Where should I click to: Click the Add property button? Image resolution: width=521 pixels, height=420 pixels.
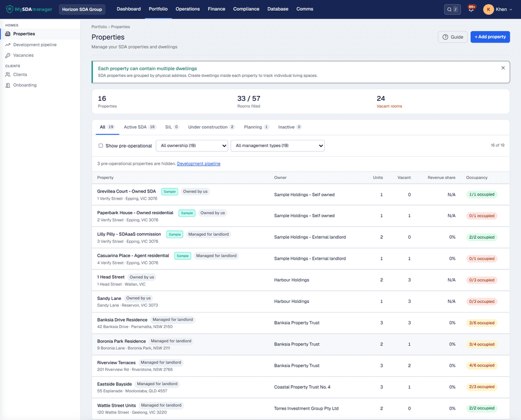[x=490, y=37]
